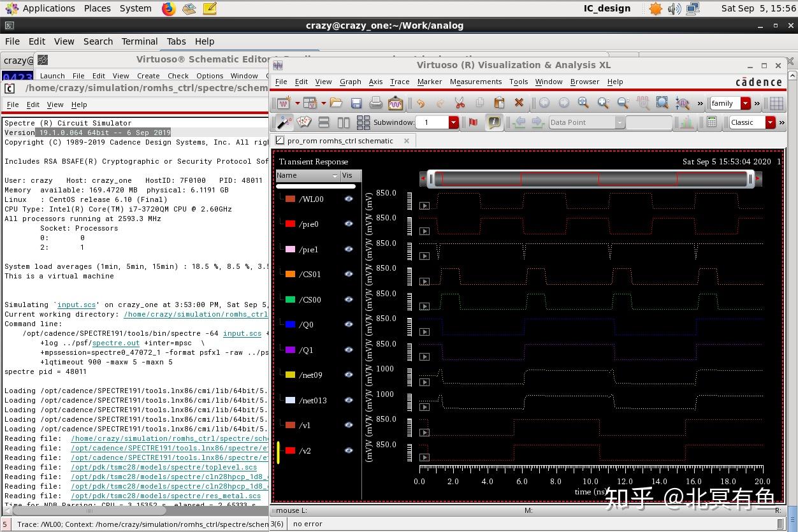Screen dimensions: 798x532
Task: Click the Open folder icon
Action: [336, 103]
